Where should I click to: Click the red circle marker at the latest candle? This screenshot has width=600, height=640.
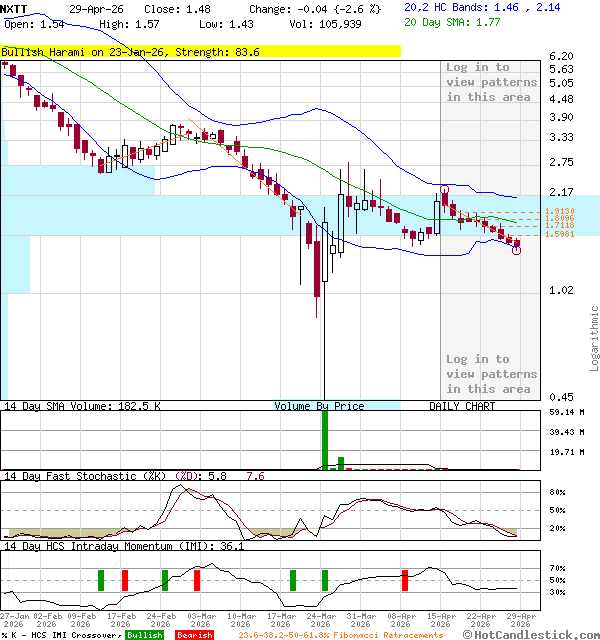(517, 250)
